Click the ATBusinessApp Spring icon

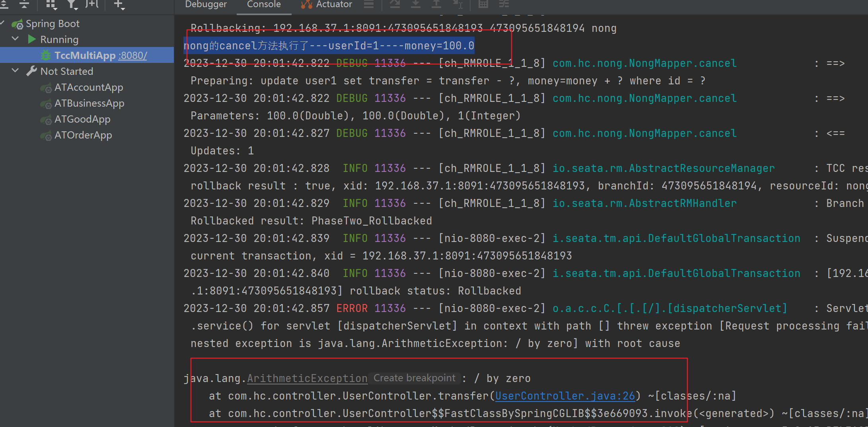[46, 104]
